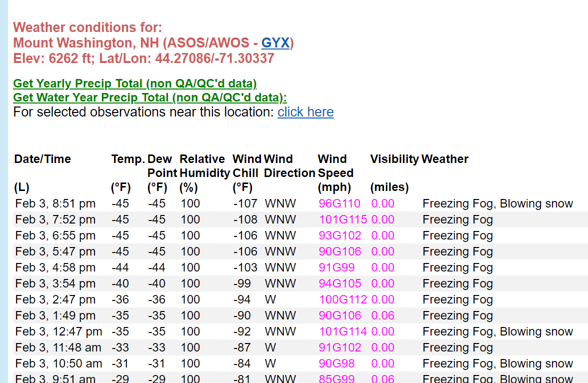
Task: Select the 'Temp.' column header
Action: coord(128,159)
